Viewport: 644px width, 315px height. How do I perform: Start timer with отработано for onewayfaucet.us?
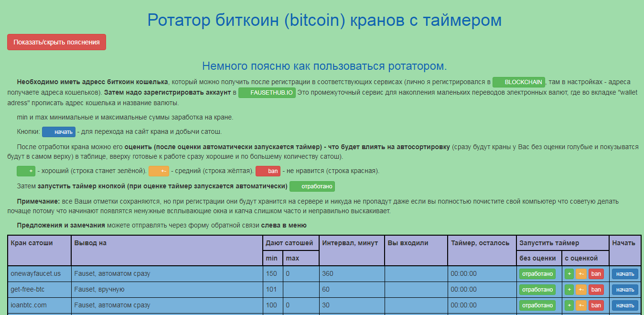[x=537, y=274]
